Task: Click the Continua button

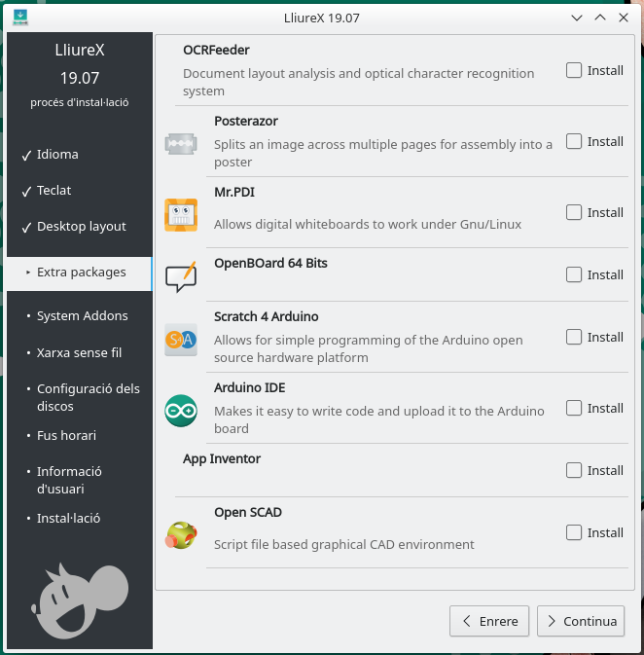Action: tap(581, 621)
